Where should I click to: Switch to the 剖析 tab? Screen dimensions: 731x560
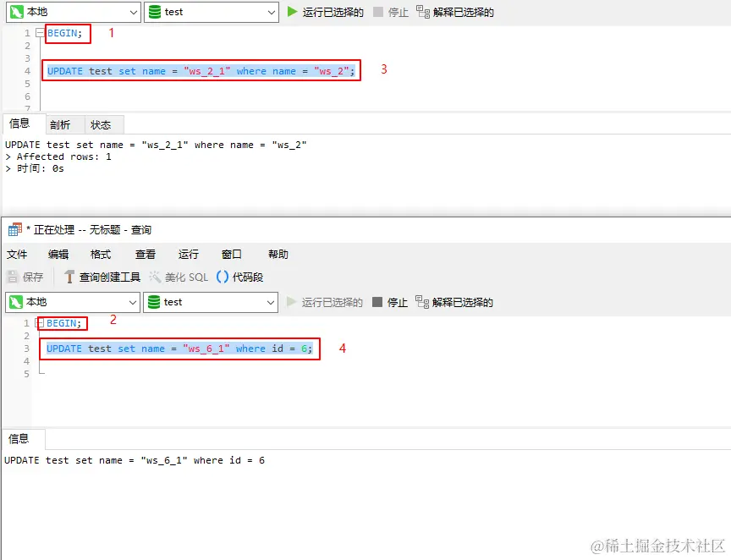pos(60,124)
